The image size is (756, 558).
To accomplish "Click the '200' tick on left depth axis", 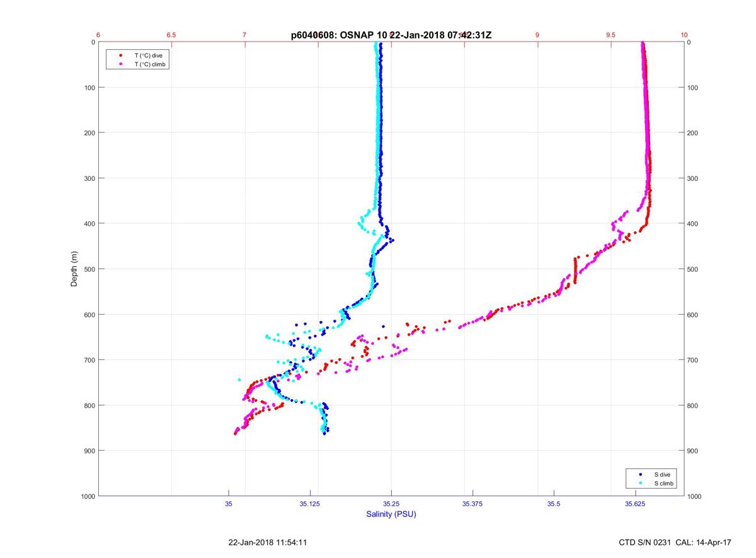I will tap(89, 133).
